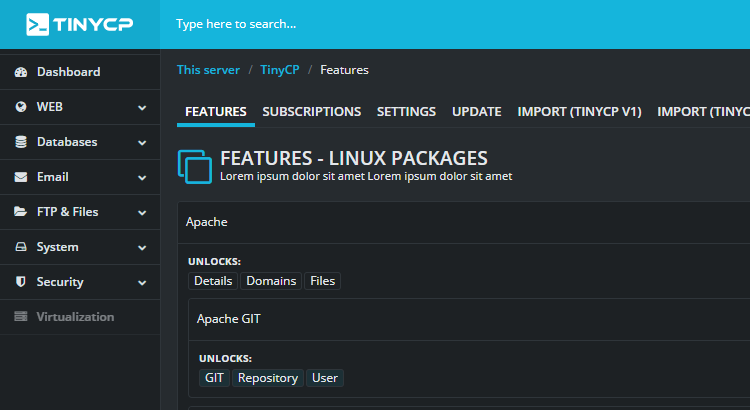Click the Virtualization server icon

pos(21,316)
